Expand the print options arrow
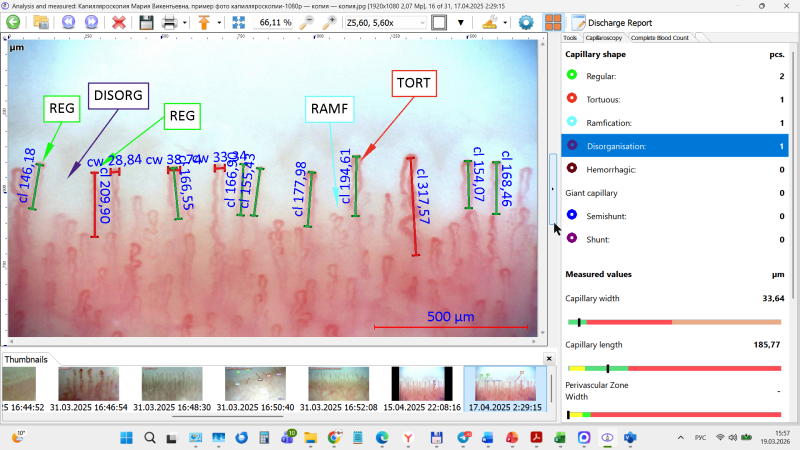This screenshot has height=450, width=800. [184, 23]
